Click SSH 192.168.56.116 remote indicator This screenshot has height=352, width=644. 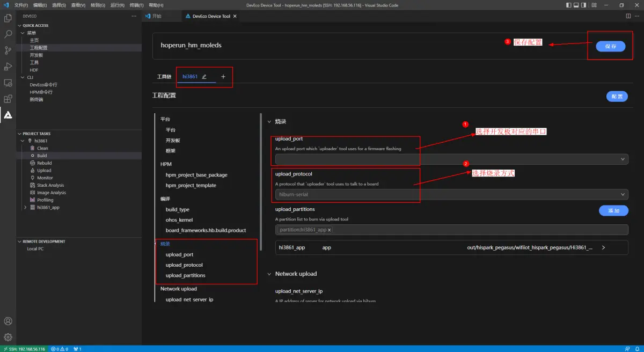pos(24,349)
